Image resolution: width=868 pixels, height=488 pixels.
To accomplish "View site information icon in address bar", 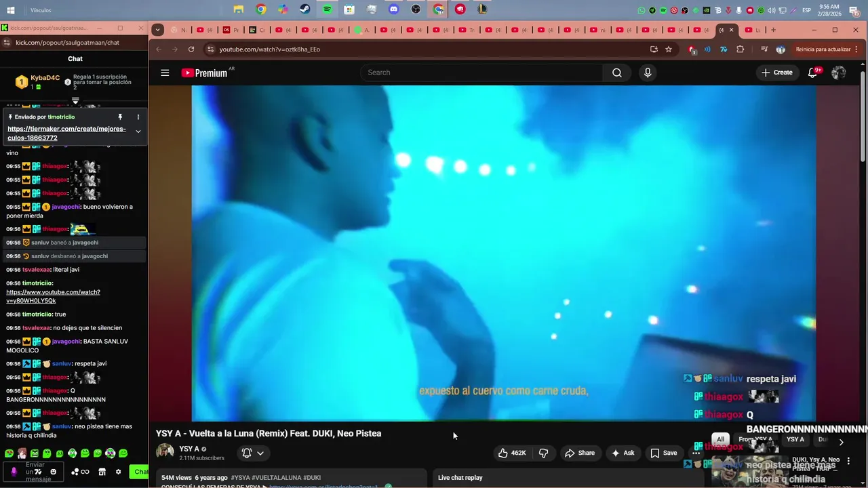I will (x=210, y=49).
